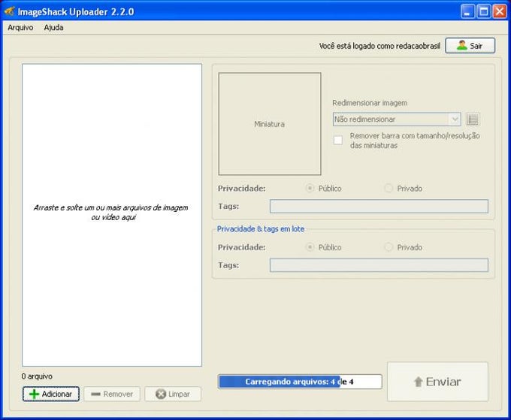Click the custom resize list icon
This screenshot has width=511, height=420.
(x=473, y=119)
